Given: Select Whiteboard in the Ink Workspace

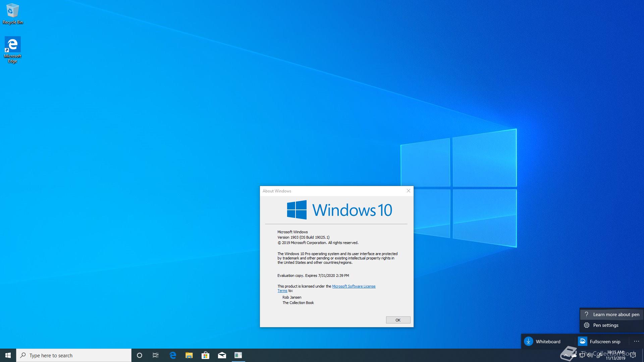Looking at the screenshot, I should [548, 341].
